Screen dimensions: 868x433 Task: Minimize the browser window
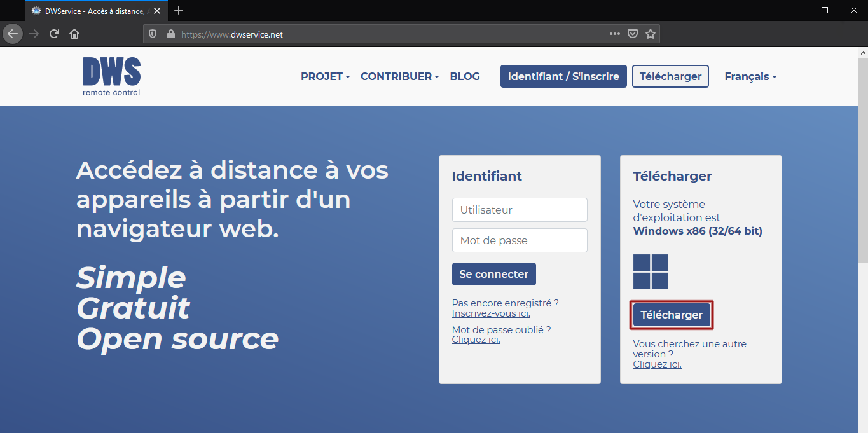coord(796,10)
